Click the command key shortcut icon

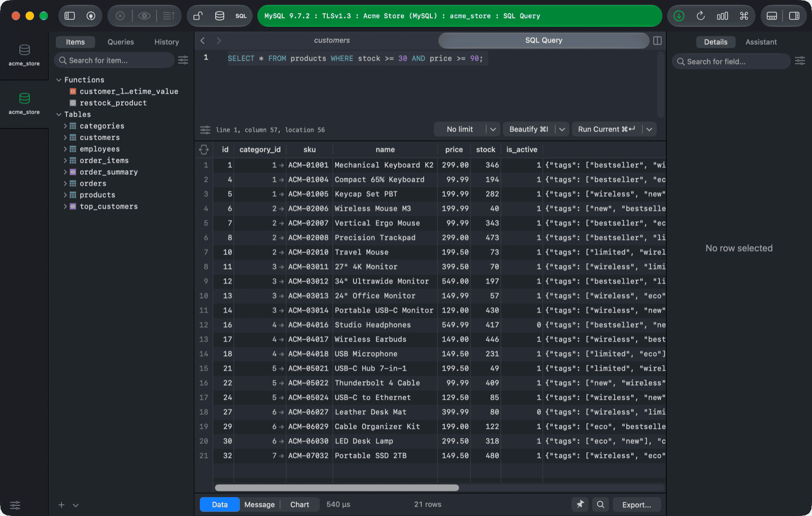744,16
